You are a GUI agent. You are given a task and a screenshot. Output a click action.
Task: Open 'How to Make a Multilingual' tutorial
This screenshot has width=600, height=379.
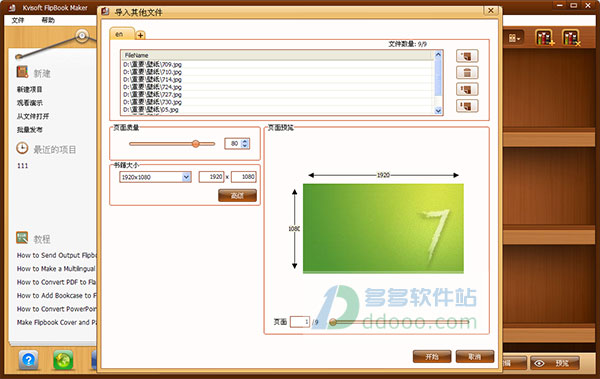[56, 269]
